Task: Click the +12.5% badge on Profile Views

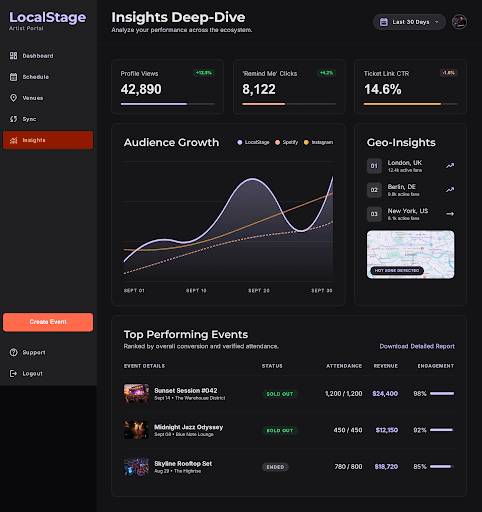Action: pyautogui.click(x=204, y=73)
